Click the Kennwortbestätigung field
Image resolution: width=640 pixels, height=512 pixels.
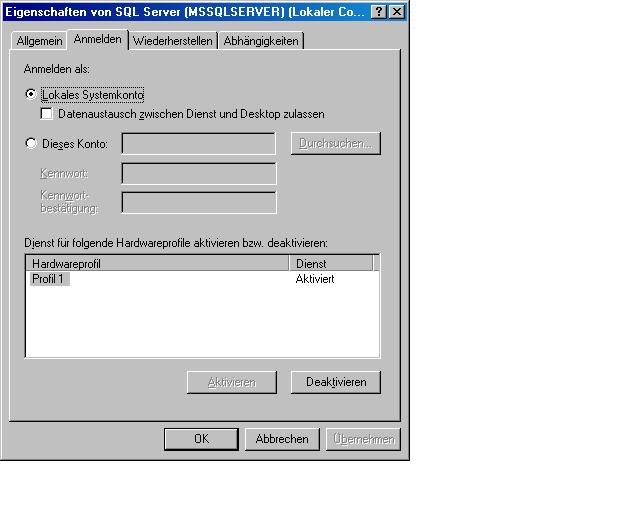tap(199, 203)
